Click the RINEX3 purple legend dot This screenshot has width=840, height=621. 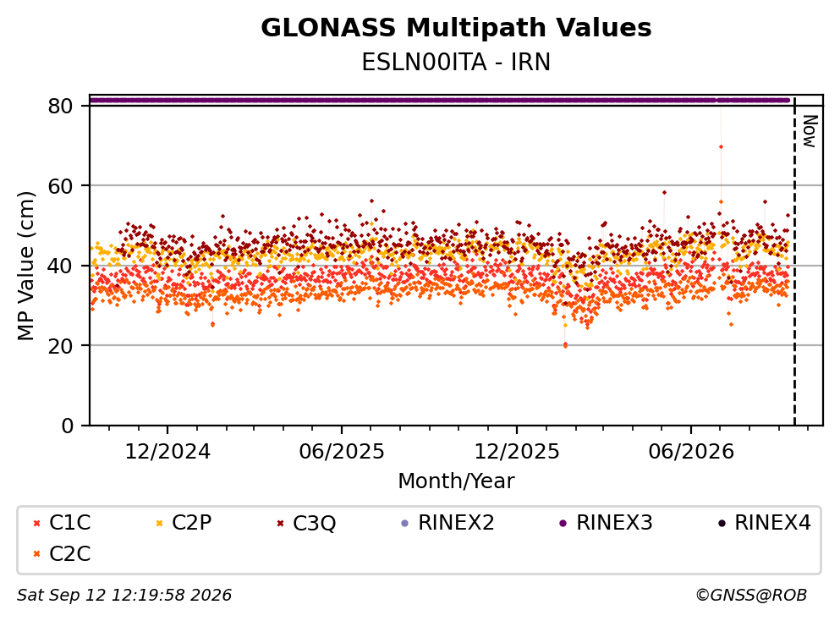point(563,523)
